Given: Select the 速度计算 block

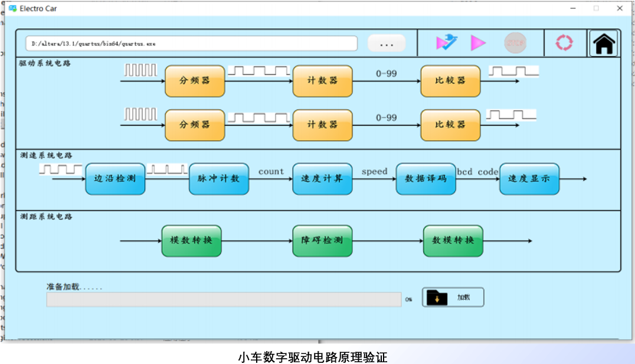Looking at the screenshot, I should pyautogui.click(x=322, y=179).
